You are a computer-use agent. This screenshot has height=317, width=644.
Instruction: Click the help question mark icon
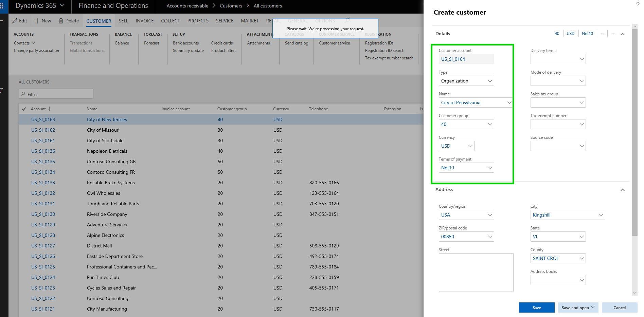coord(638,5)
